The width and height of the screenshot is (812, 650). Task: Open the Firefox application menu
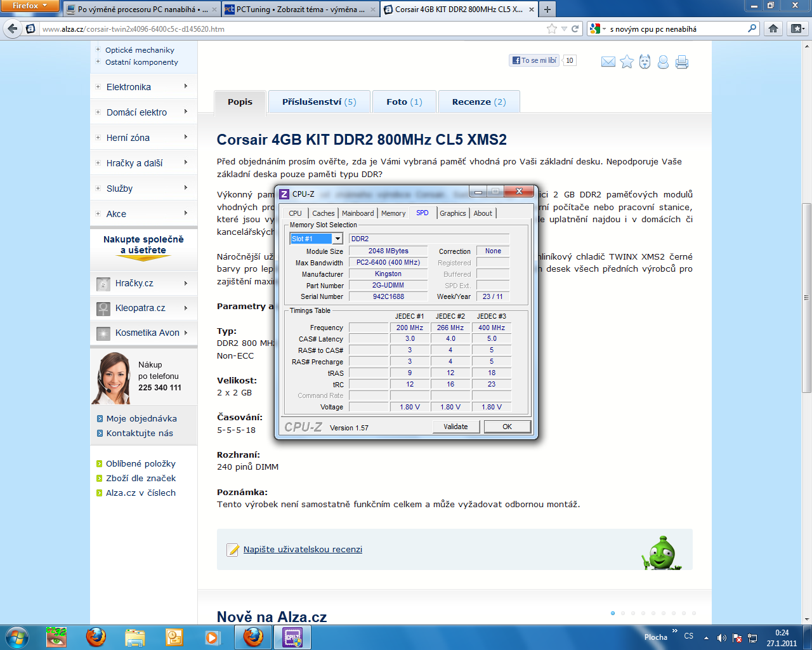point(30,6)
